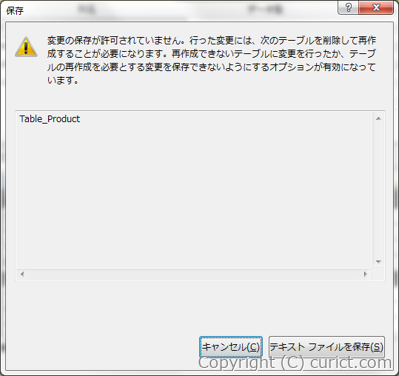
Task: Click テキスト ファイルを保存(S) button
Action: pyautogui.click(x=327, y=347)
